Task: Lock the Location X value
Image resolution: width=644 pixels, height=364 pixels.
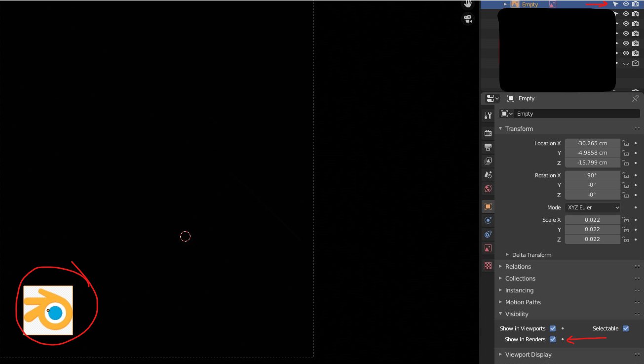Action: pyautogui.click(x=625, y=143)
